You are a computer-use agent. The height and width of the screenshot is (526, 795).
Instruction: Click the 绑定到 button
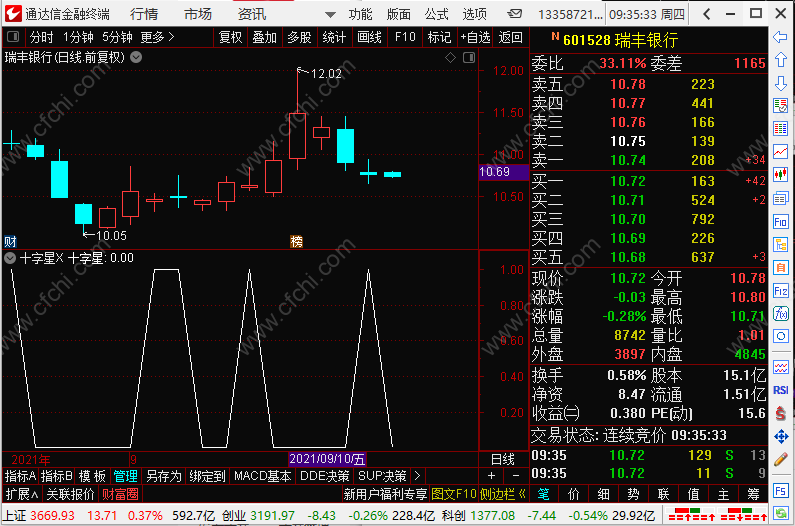207,476
